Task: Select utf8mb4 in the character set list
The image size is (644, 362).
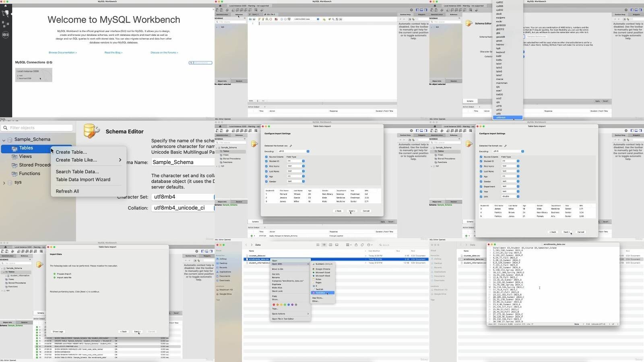Action: click(x=508, y=118)
